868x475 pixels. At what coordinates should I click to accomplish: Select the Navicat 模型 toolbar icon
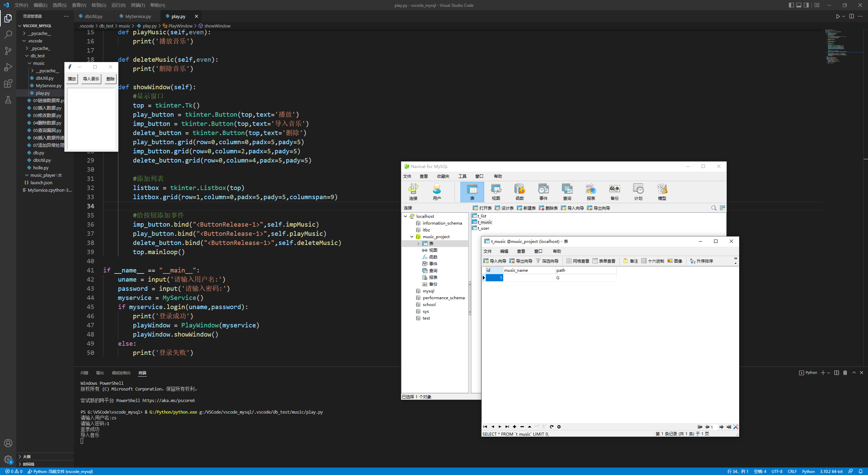(x=662, y=192)
